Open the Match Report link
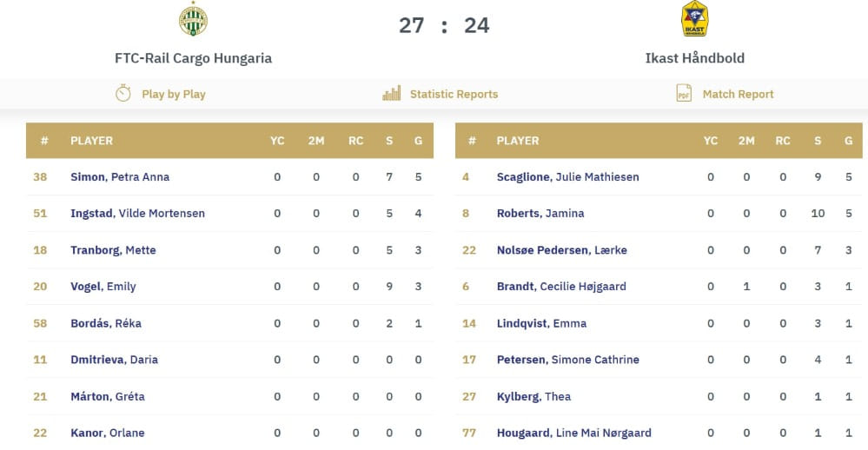The width and height of the screenshot is (868, 450). [738, 94]
